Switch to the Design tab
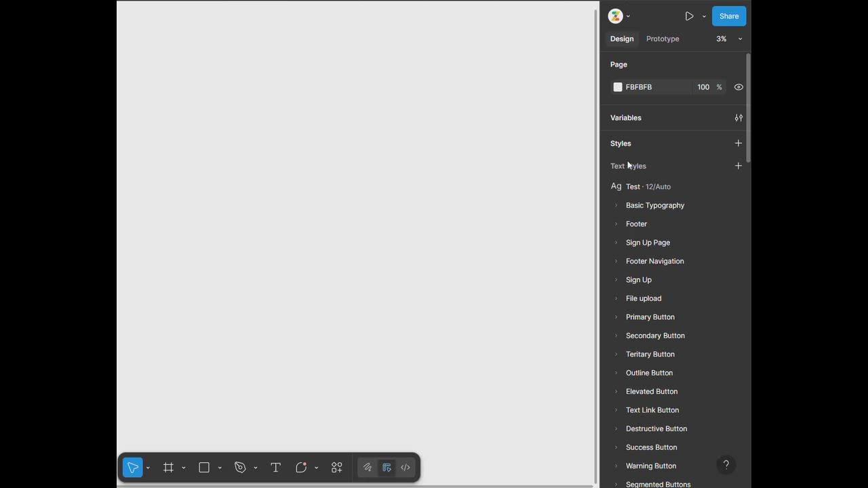Image resolution: width=868 pixels, height=488 pixels. click(x=622, y=39)
